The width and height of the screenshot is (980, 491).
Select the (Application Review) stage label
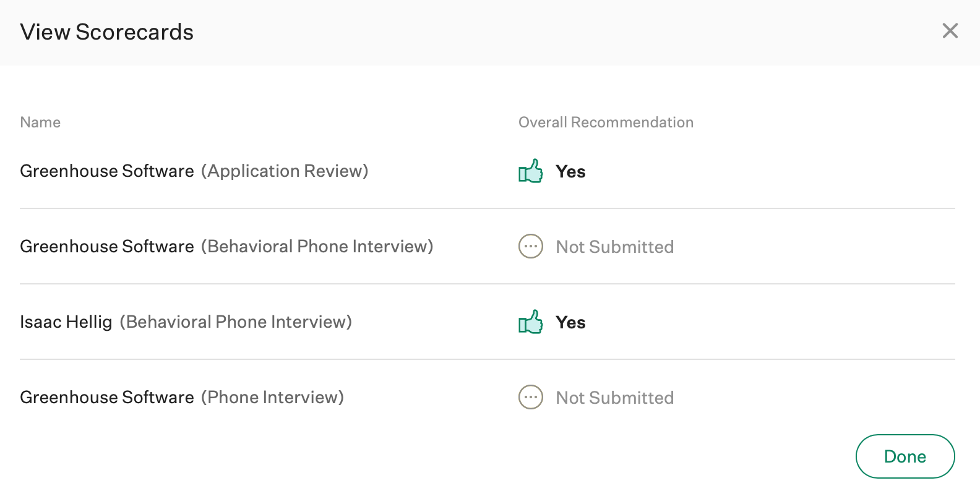click(285, 171)
